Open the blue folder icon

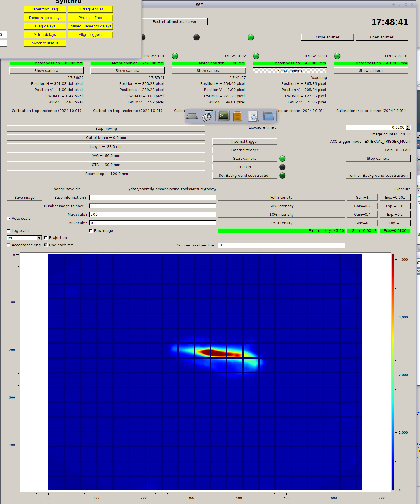pos(269,116)
